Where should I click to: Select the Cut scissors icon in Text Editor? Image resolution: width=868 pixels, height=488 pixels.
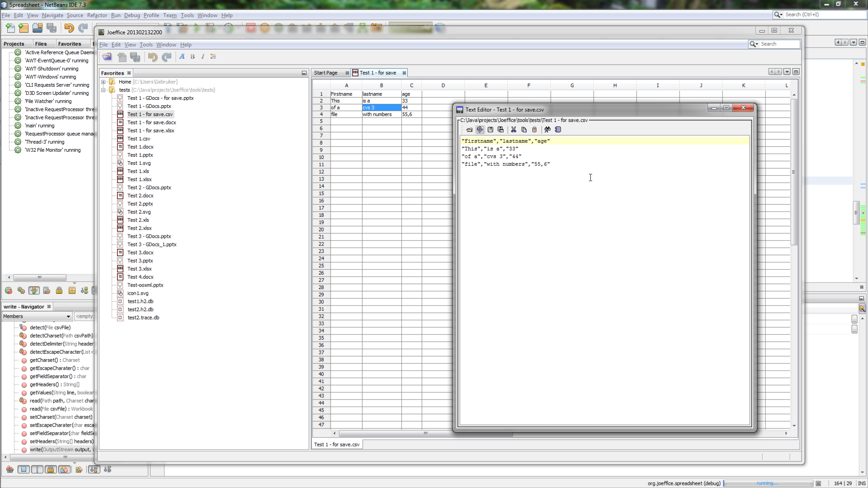click(514, 130)
